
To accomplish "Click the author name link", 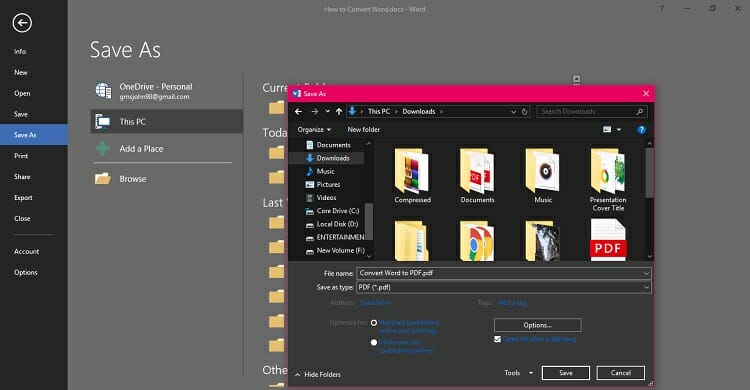I will click(375, 302).
